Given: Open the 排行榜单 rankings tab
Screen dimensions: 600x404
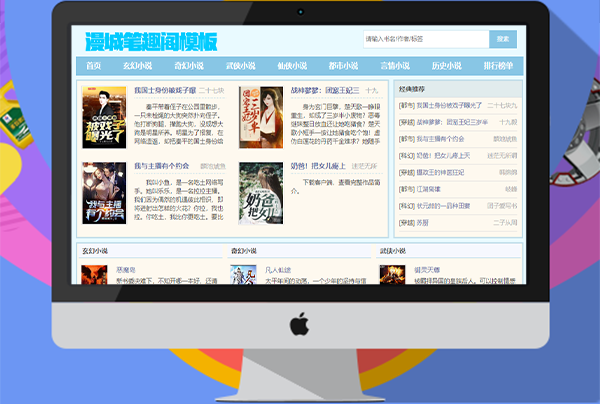Looking at the screenshot, I should coord(498,66).
